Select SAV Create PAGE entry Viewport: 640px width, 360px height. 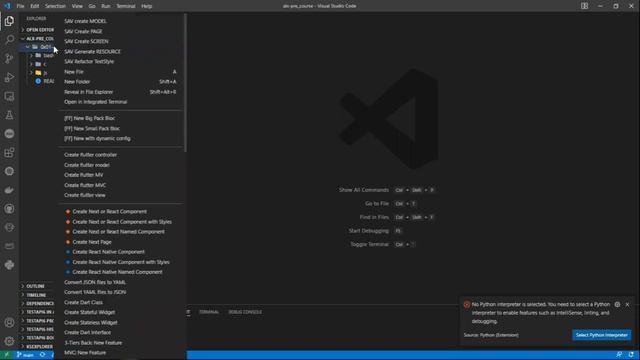(120, 31)
